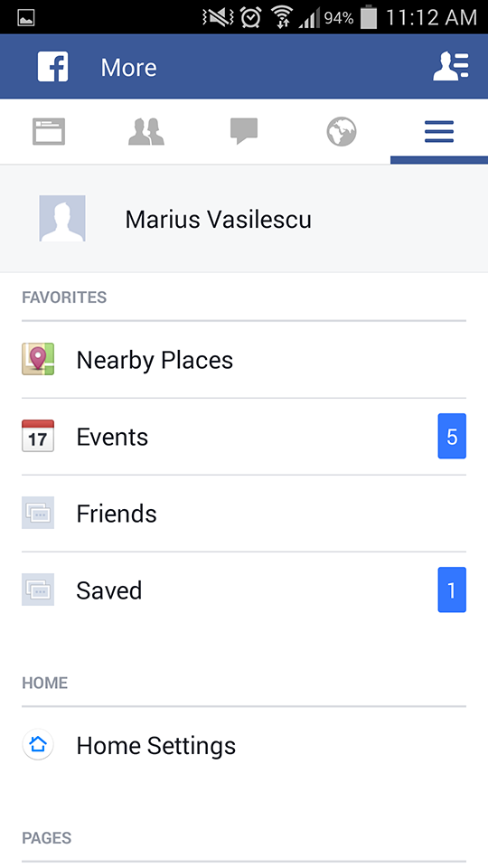Tap the Saved badge showing 1
The width and height of the screenshot is (488, 868).
coord(452,590)
